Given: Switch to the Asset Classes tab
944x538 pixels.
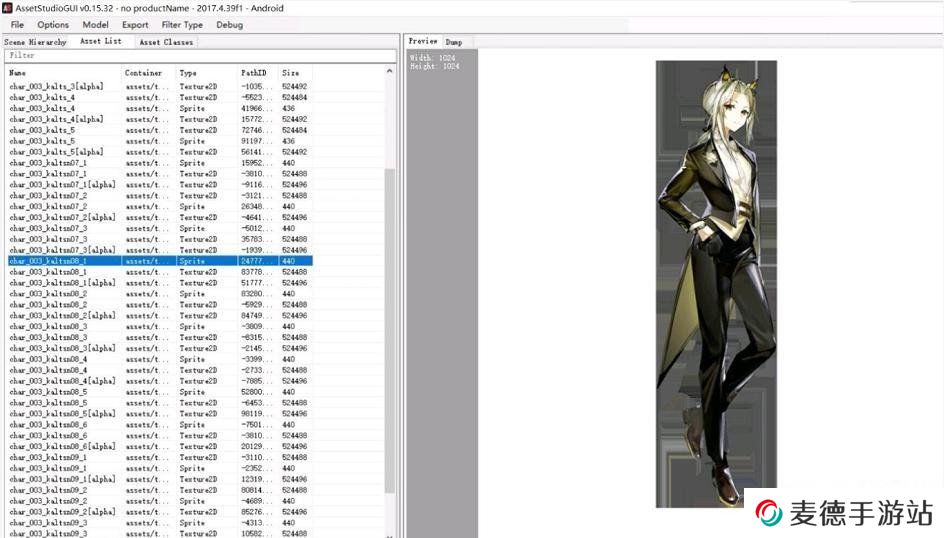Looking at the screenshot, I should 166,42.
